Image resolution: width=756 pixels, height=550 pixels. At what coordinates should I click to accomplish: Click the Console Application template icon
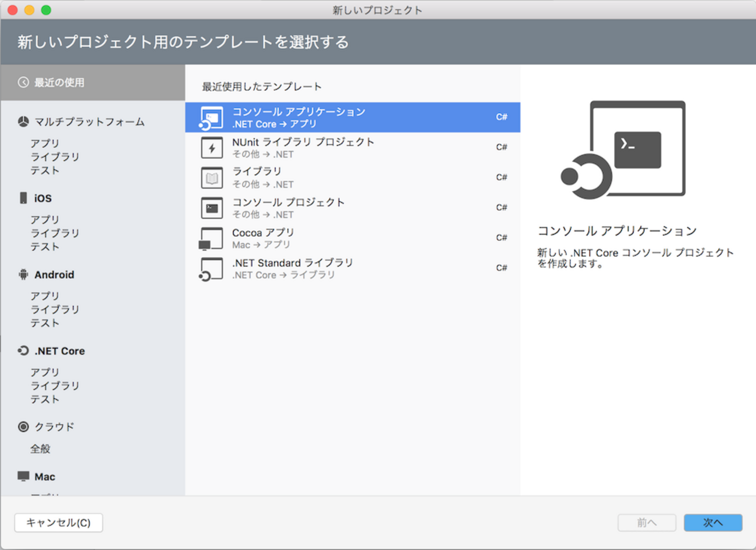pos(211,118)
